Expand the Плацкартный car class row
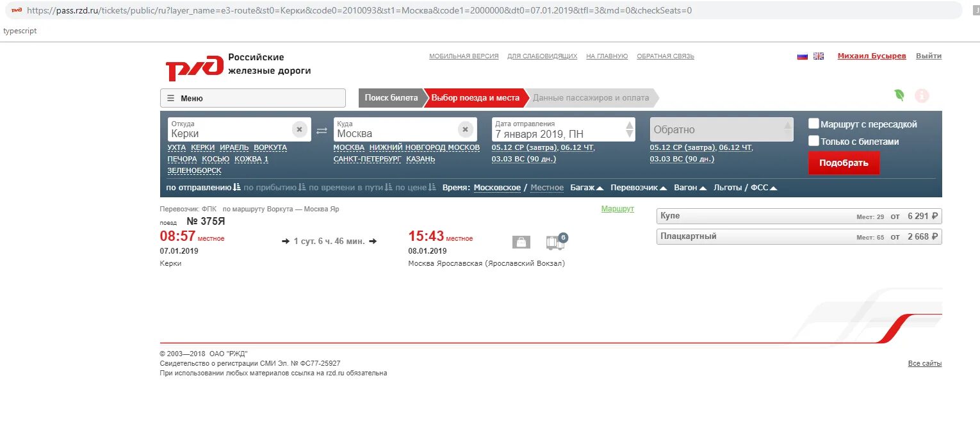 799,237
